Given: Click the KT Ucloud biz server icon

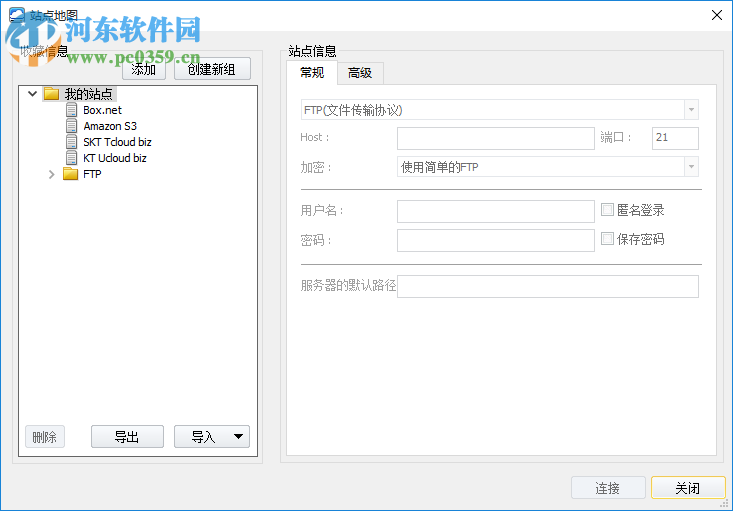Looking at the screenshot, I should pyautogui.click(x=72, y=158).
